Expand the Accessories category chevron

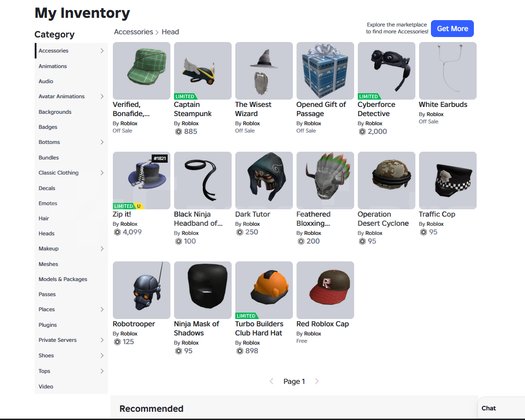pyautogui.click(x=102, y=51)
